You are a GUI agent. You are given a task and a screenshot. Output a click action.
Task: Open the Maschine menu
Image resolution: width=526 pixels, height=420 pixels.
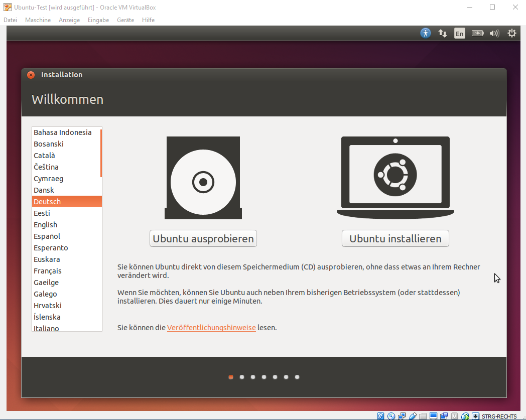pos(38,20)
